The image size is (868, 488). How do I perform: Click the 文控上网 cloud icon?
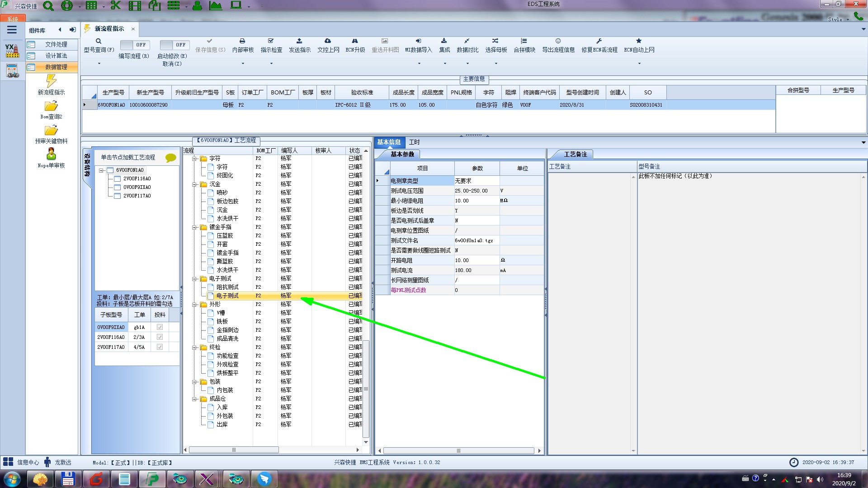[328, 41]
